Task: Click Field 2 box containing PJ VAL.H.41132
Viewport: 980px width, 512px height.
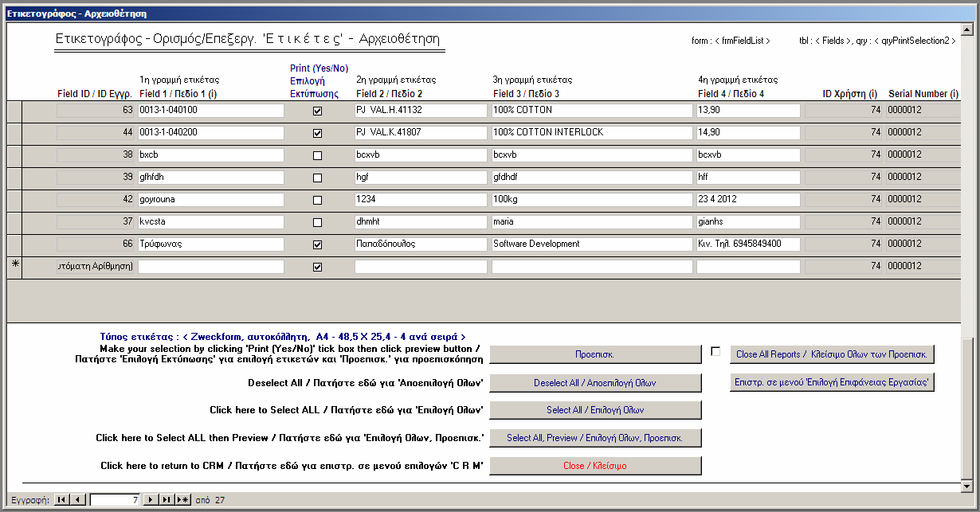Action: (x=421, y=111)
